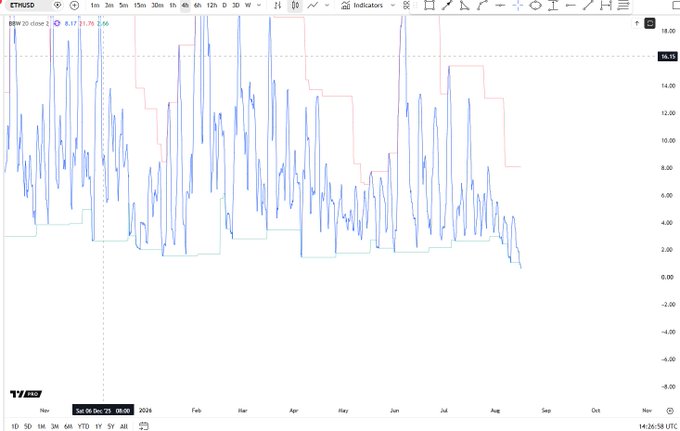This screenshot has width=680, height=431.
Task: Set range to 5Y
Action: [x=111, y=426]
